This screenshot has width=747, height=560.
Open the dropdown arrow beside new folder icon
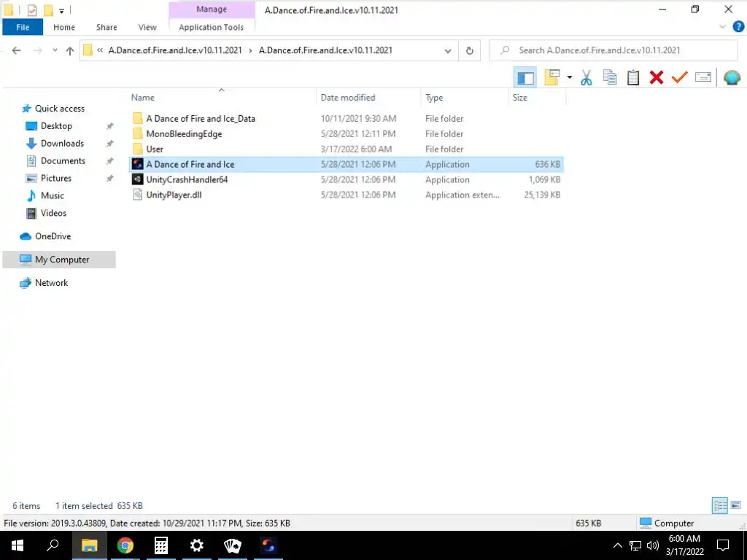coord(569,77)
